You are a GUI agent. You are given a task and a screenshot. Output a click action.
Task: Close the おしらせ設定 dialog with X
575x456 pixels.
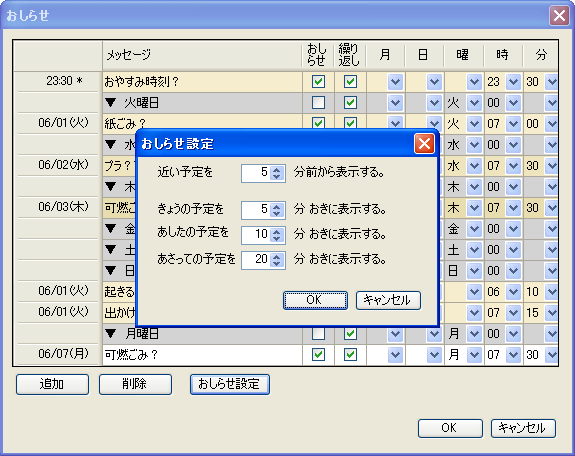pyautogui.click(x=424, y=143)
